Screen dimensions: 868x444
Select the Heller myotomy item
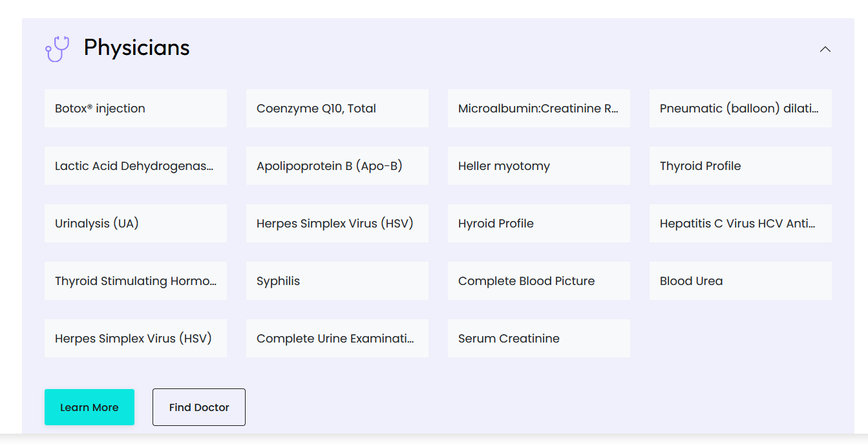click(538, 166)
